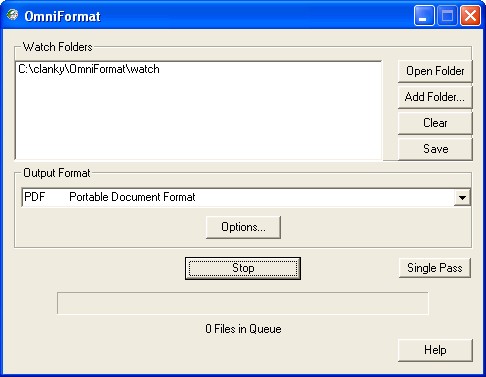Image resolution: width=486 pixels, height=377 pixels.
Task: Maximize the OmniFormat window
Action: coord(447,15)
